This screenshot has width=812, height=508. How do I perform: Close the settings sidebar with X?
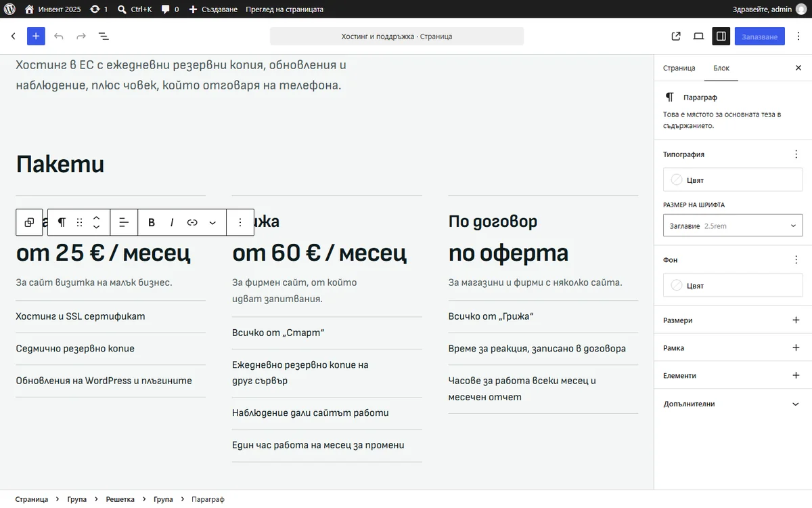(798, 68)
